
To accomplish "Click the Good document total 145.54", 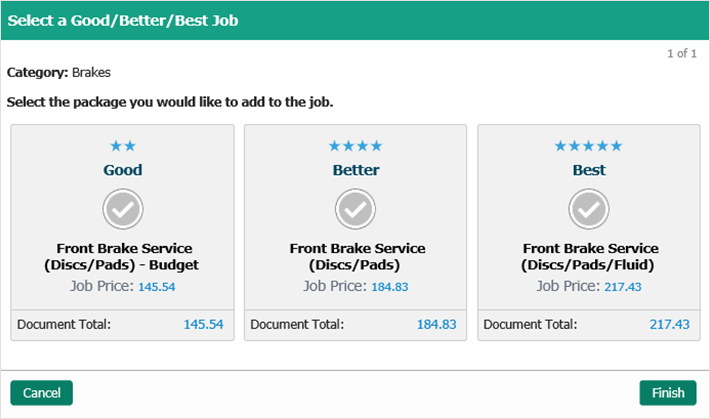I will click(203, 325).
